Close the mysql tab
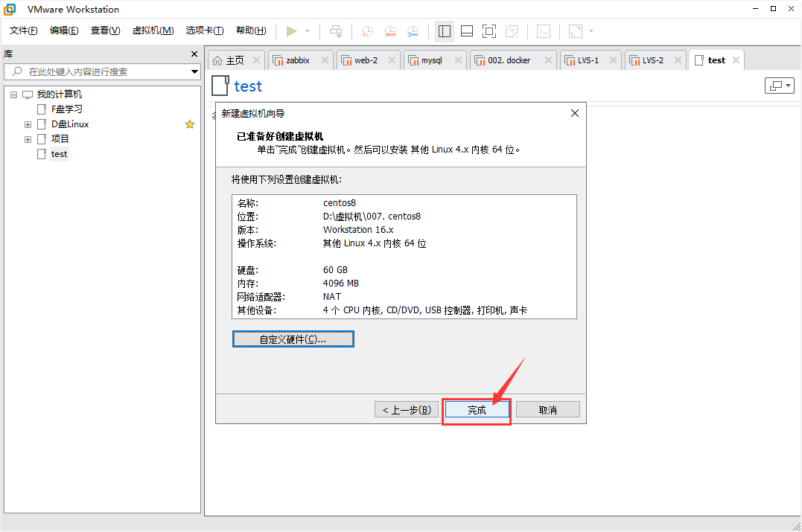The height and width of the screenshot is (532, 802). 458,60
